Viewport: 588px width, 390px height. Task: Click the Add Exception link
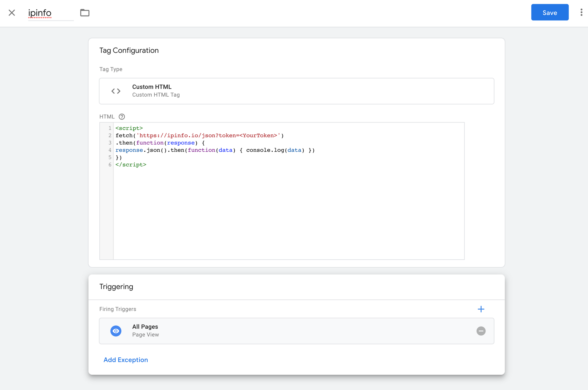coord(126,360)
